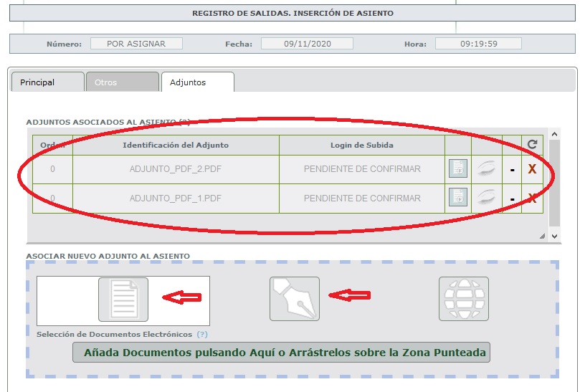Click the minus sign for ADJUNTO_PDF_1.PDF
580x392 pixels.
pos(512,199)
